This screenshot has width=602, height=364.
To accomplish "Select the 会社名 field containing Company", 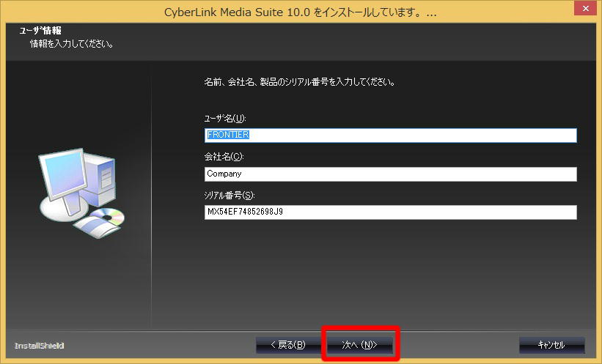I will 390,174.
